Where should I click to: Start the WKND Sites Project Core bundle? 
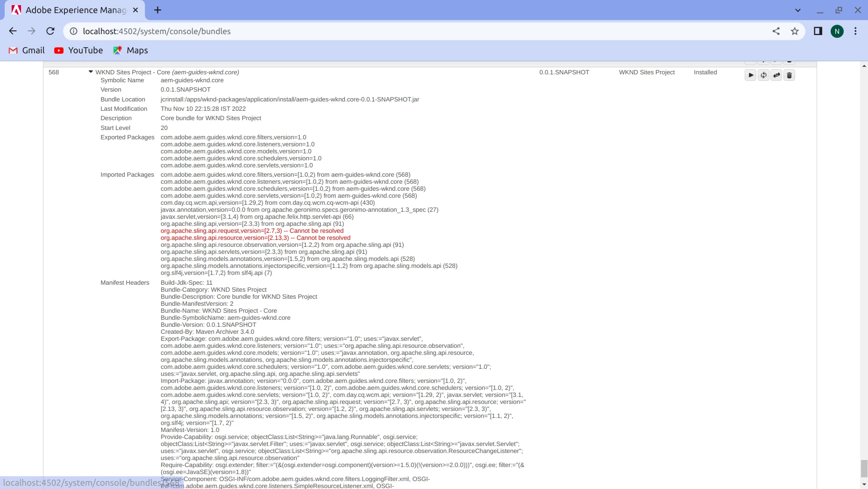coord(750,75)
